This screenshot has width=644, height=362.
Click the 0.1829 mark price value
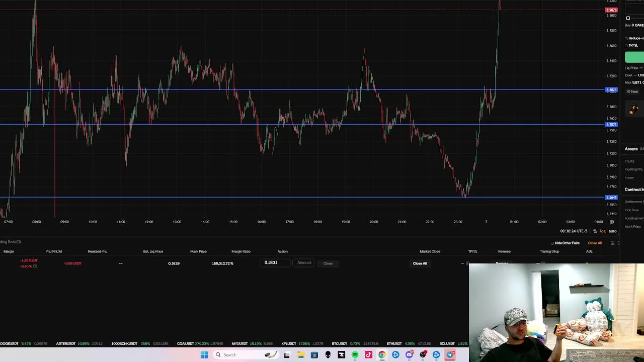click(174, 263)
